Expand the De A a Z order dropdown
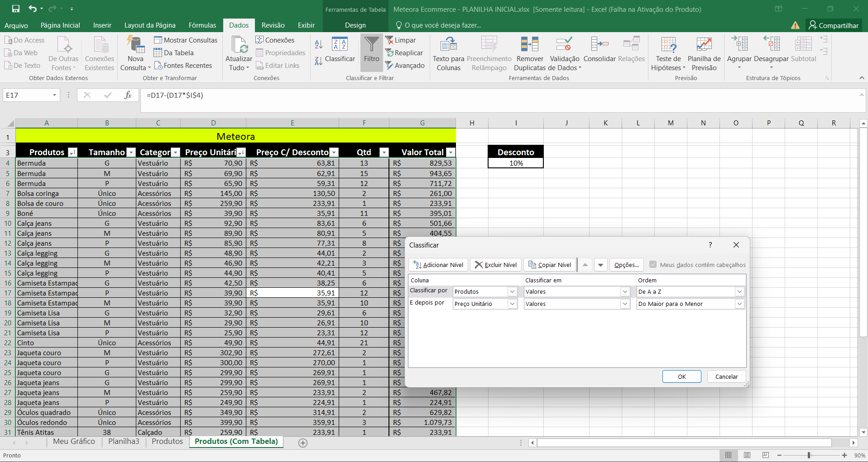The height and width of the screenshot is (462, 868). (x=739, y=292)
